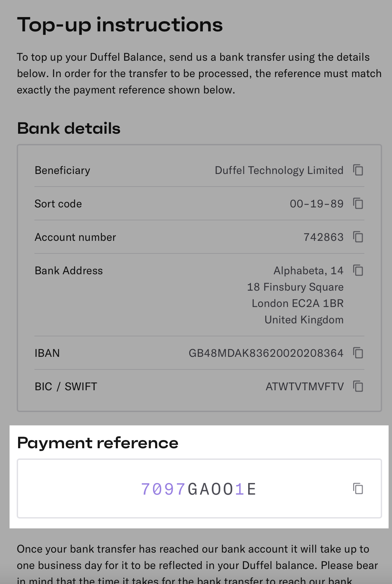Viewport: 392px width, 584px height.
Task: Select the 7097GA001E reference text
Action: tap(198, 489)
